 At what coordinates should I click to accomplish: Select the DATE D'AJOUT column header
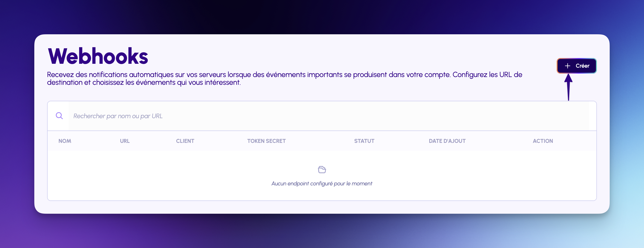[447, 141]
